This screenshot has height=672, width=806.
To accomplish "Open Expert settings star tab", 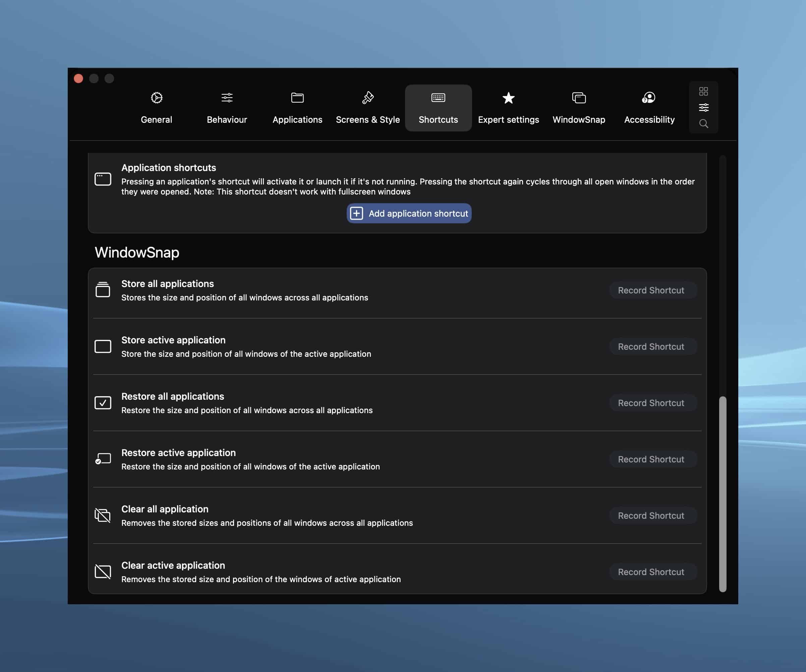I will [508, 108].
